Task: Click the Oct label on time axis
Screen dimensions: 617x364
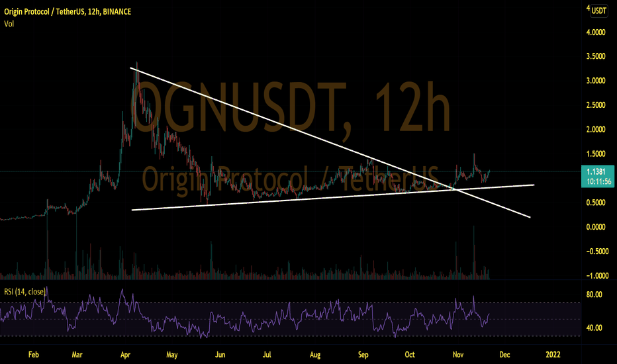Action: coord(410,355)
